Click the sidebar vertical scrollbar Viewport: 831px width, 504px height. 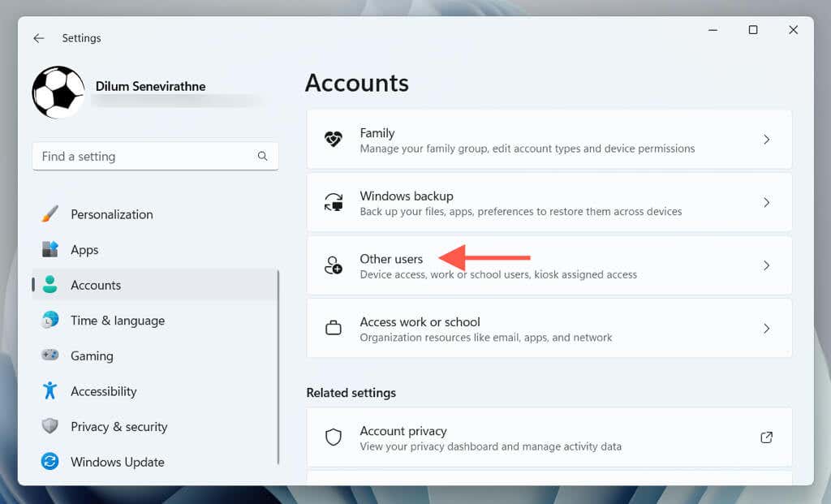tap(278, 368)
